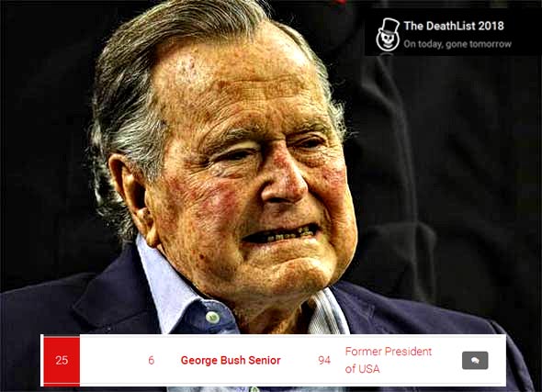The height and width of the screenshot is (392, 542).
Task: Click the "On today, gone tomorrow" tagline
Action: point(457,44)
